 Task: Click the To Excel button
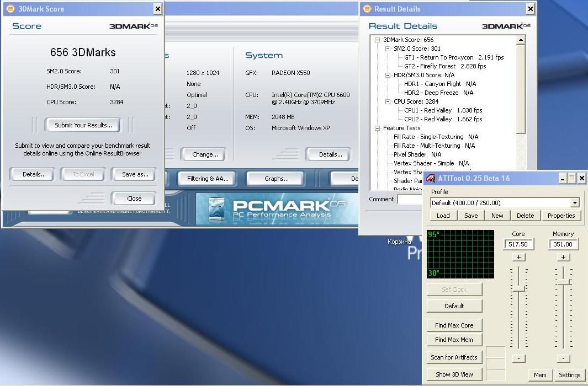(83, 174)
